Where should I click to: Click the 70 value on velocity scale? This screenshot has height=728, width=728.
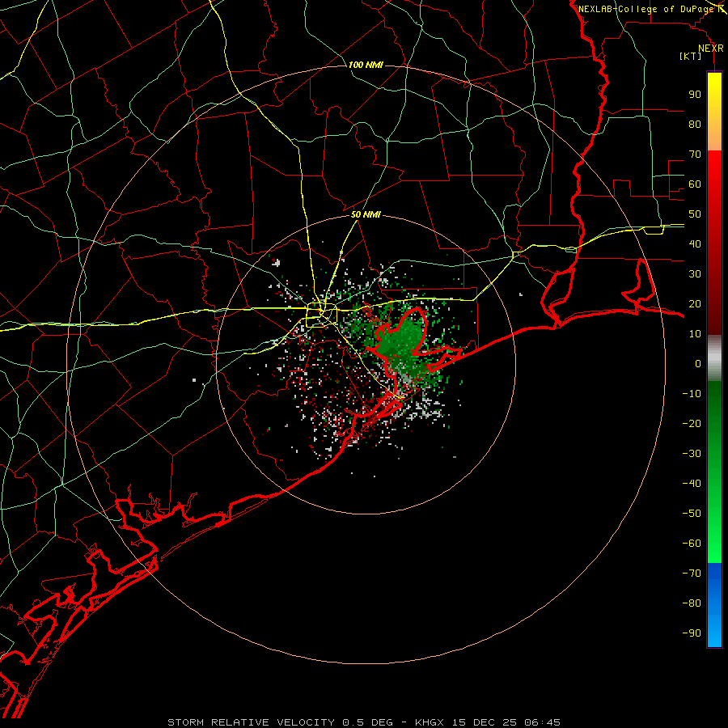[695, 154]
